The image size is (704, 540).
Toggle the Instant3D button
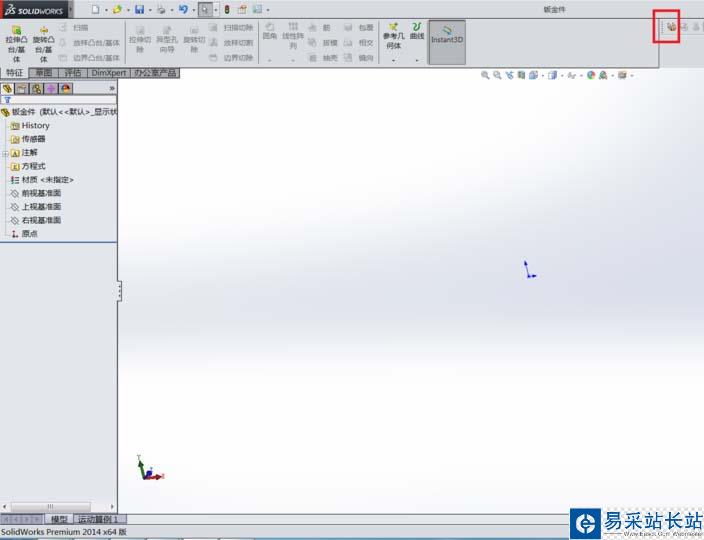447,42
